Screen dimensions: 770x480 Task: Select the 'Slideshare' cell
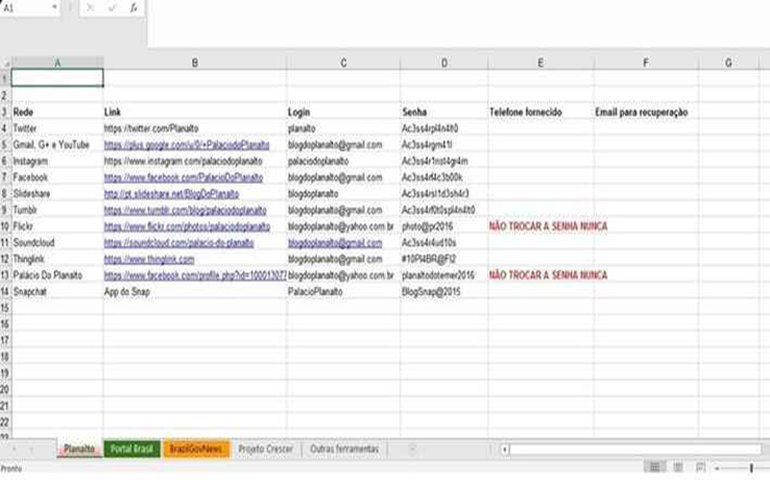click(x=57, y=194)
